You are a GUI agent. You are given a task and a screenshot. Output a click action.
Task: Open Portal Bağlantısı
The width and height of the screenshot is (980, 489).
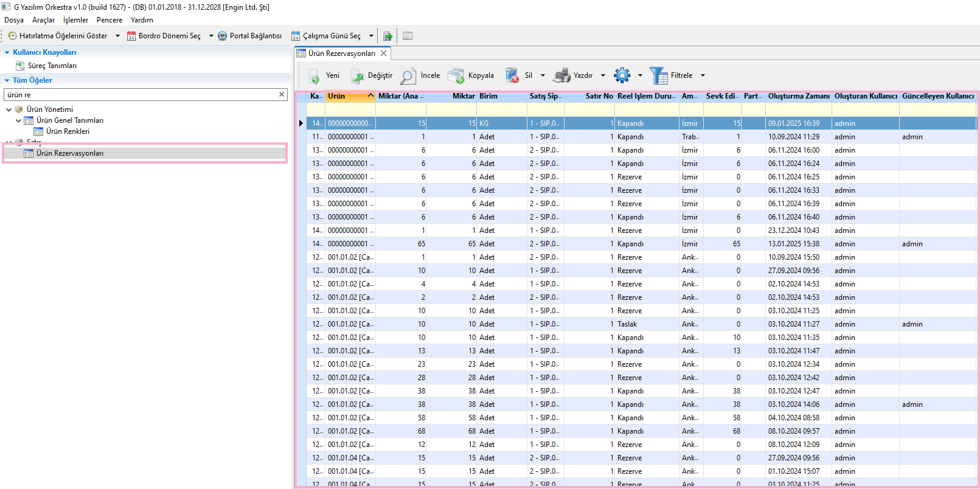pyautogui.click(x=250, y=36)
